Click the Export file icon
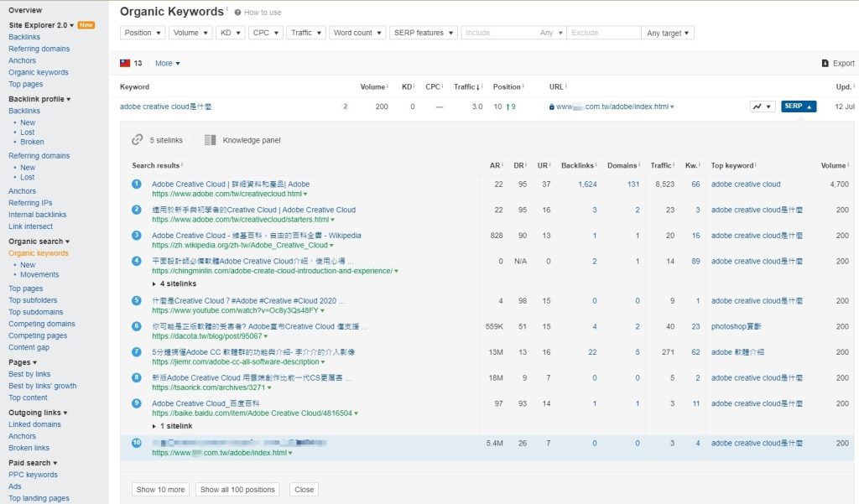This screenshot has height=504, width=859. coord(825,64)
